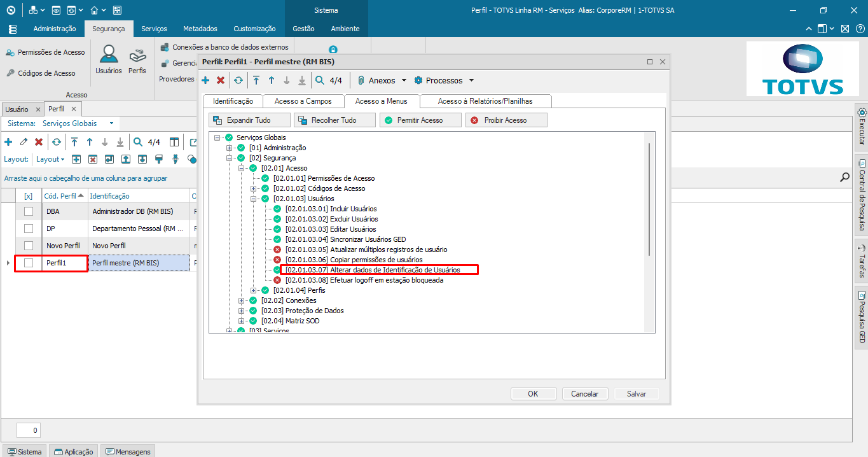
Task: Open the grid search magnifier at right
Action: [845, 177]
